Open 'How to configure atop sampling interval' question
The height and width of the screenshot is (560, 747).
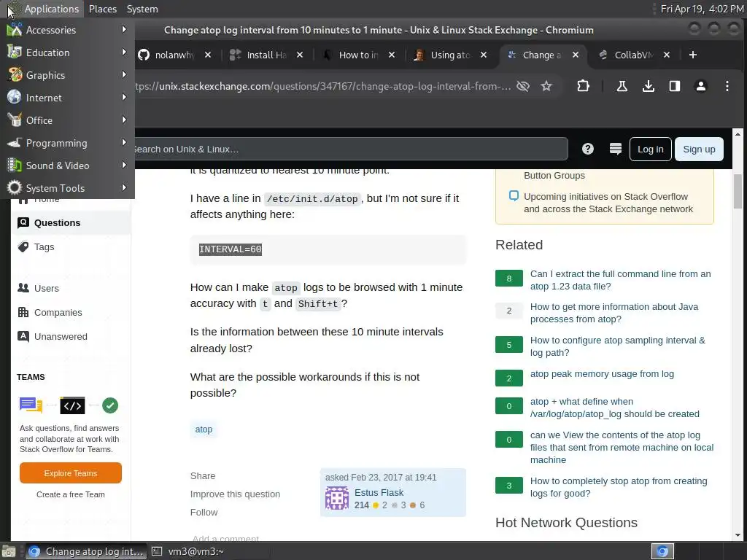(x=617, y=346)
